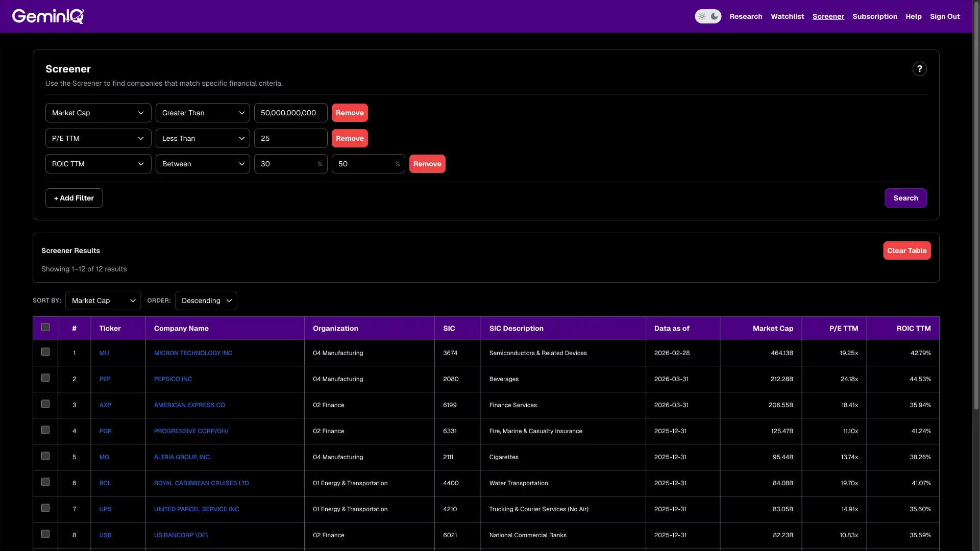
Task: Open Help in the top navigation
Action: (913, 16)
